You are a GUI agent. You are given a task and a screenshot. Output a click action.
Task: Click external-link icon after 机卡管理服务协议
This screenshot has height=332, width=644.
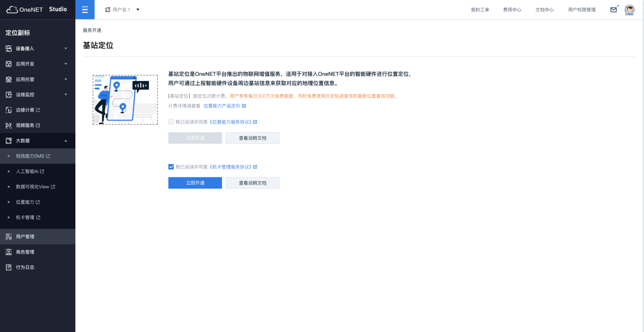point(255,167)
